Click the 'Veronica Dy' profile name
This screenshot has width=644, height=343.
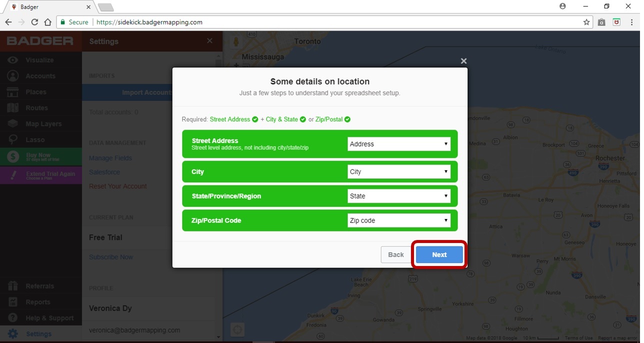[x=110, y=308]
